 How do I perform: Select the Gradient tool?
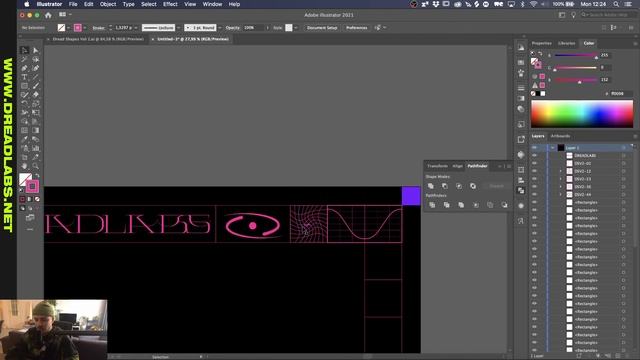click(36, 131)
